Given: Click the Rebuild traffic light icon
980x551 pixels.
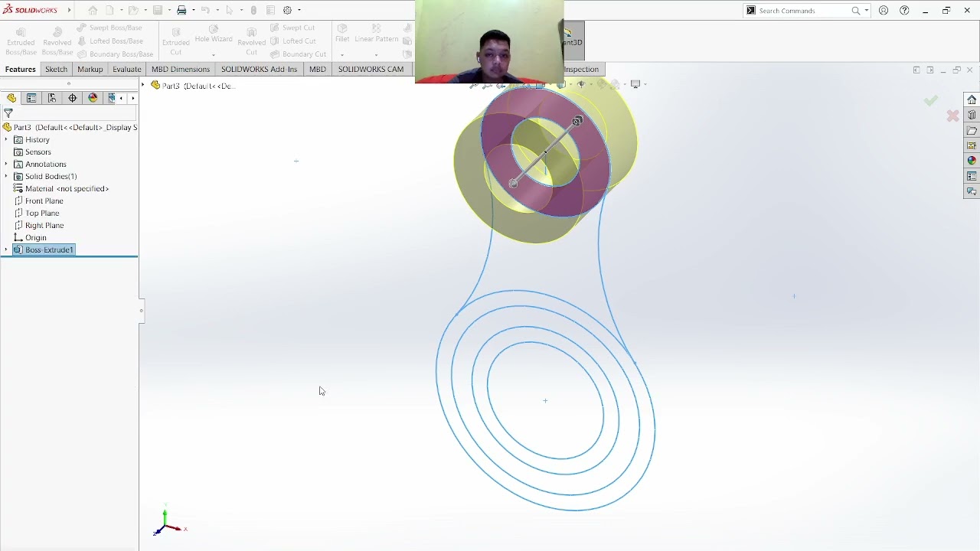Looking at the screenshot, I should pos(253,10).
